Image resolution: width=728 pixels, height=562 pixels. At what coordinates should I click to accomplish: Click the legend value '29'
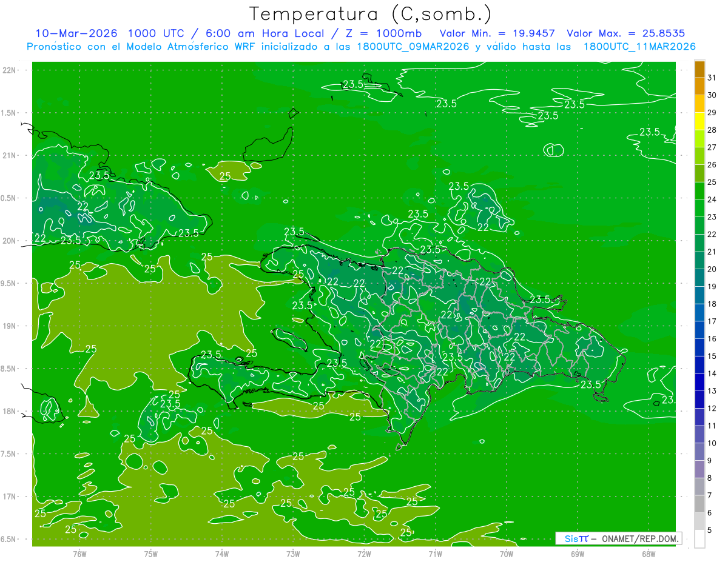click(712, 112)
